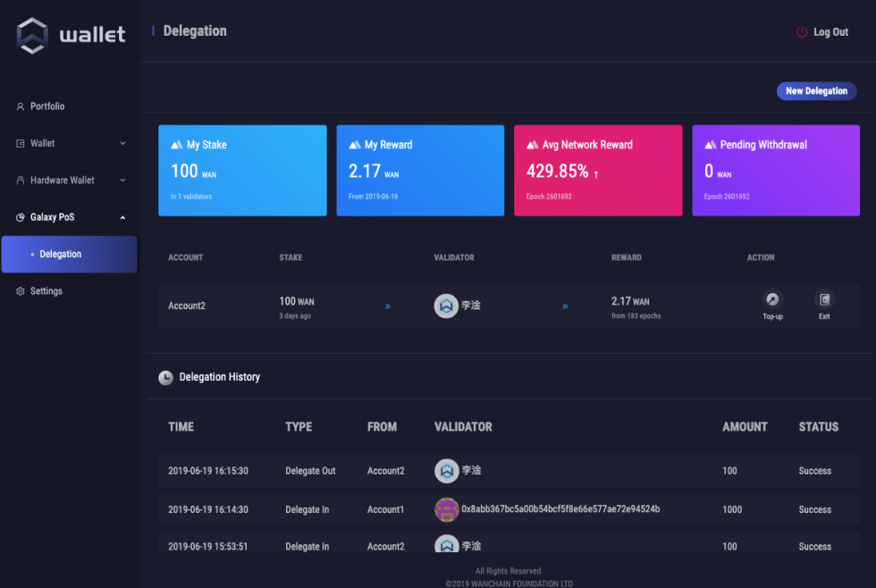This screenshot has height=588, width=876.
Task: Click the Delegation History clock icon
Action: pos(165,378)
